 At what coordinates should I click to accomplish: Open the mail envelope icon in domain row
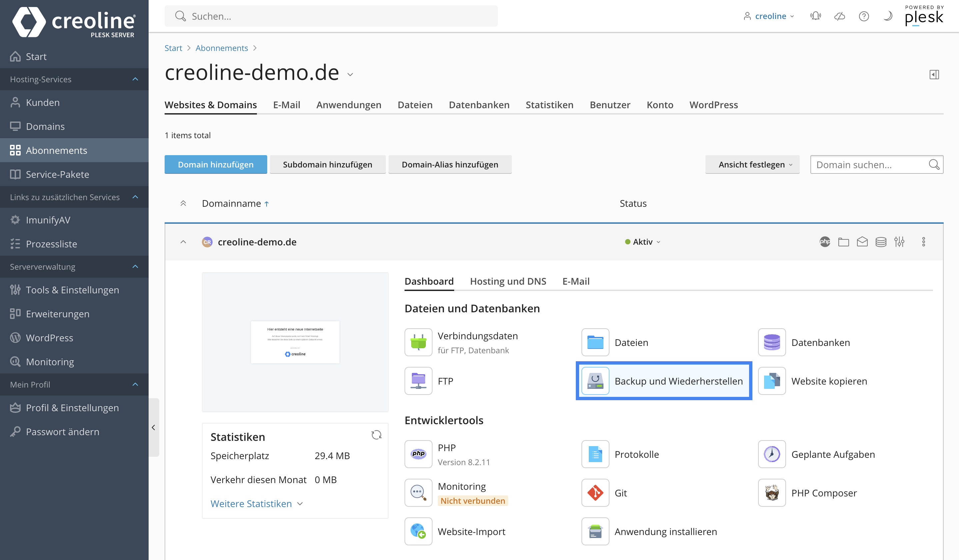point(862,242)
